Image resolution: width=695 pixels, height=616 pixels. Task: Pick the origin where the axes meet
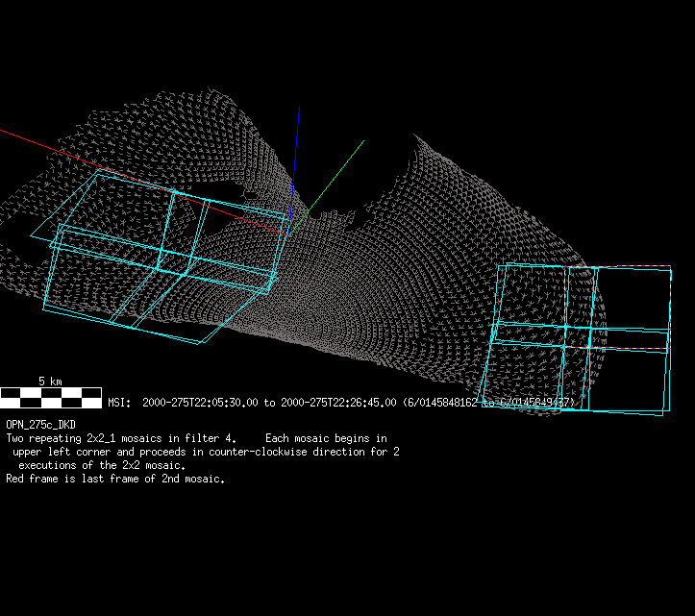click(x=292, y=229)
